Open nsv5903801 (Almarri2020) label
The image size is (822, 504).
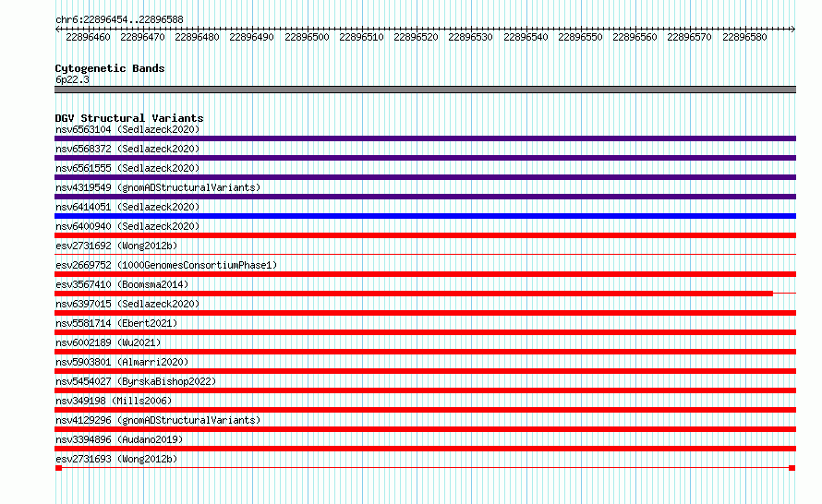click(x=122, y=362)
